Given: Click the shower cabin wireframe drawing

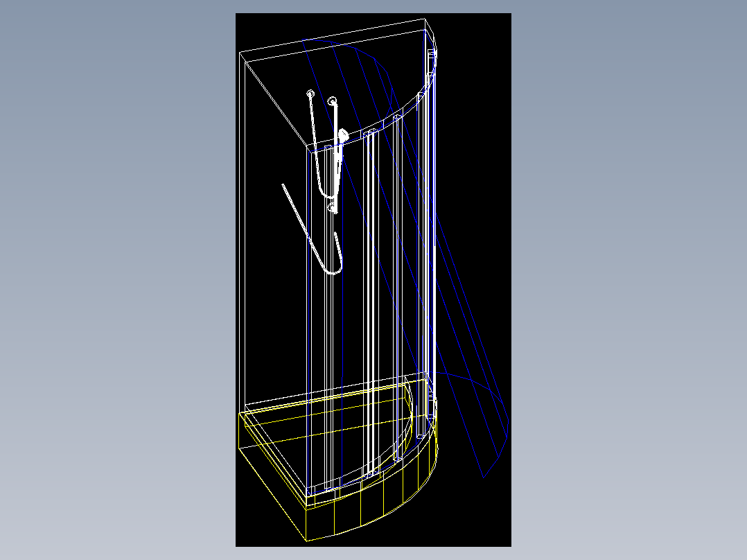Looking at the screenshot, I should point(373,280).
